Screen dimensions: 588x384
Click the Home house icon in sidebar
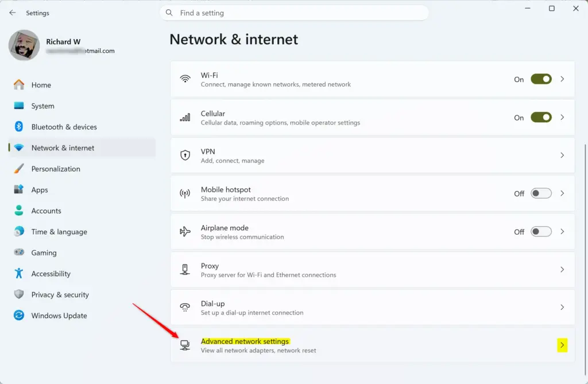click(19, 85)
